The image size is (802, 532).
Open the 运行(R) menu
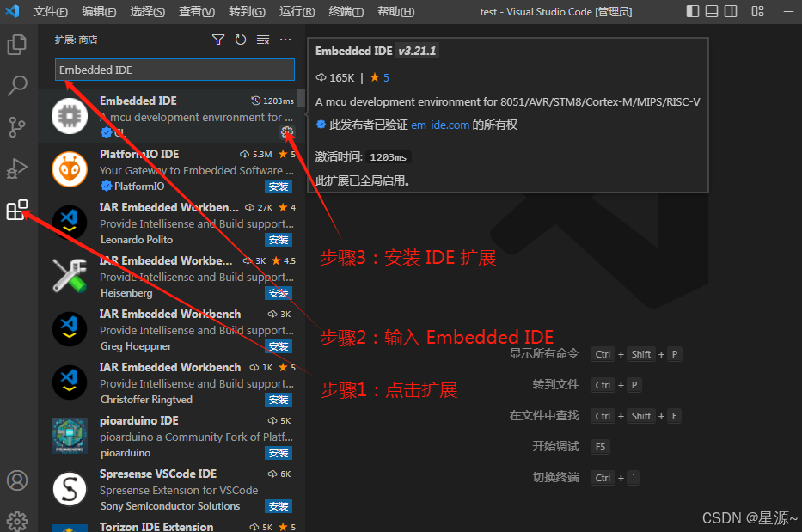[297, 11]
